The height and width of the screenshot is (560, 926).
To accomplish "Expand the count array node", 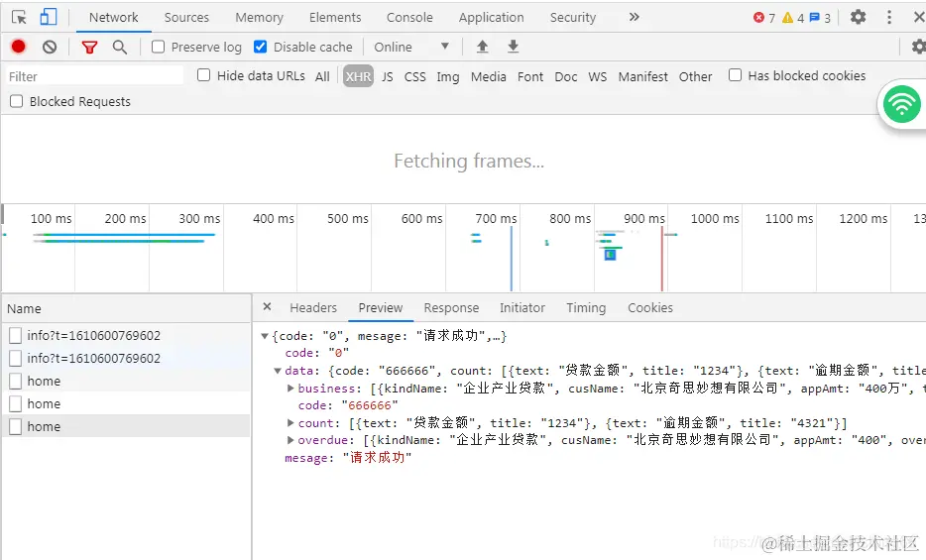I will pyautogui.click(x=289, y=422).
